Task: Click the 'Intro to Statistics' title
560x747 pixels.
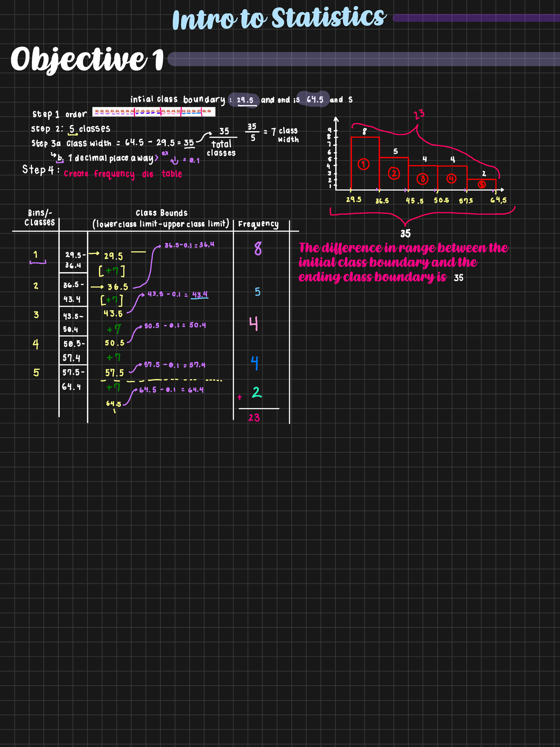Action: coord(279,19)
